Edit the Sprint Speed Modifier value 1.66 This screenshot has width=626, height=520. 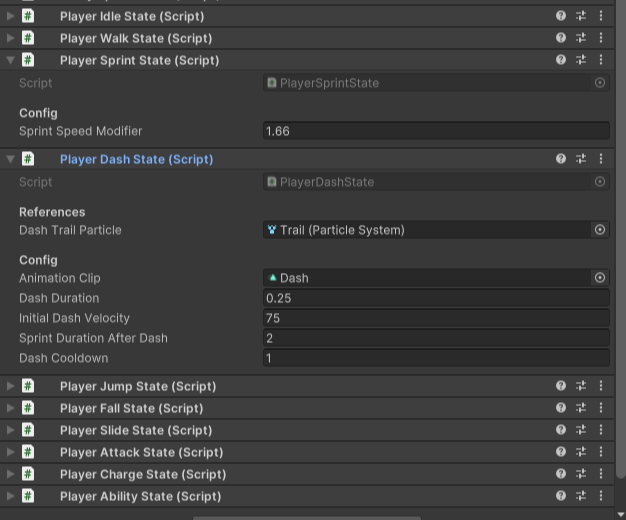click(x=436, y=131)
